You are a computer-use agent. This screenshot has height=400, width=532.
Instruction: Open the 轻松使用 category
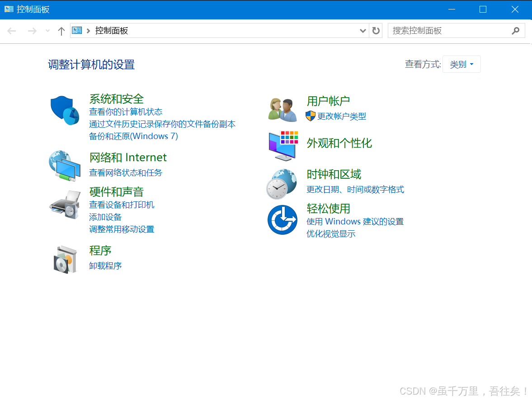coord(328,208)
